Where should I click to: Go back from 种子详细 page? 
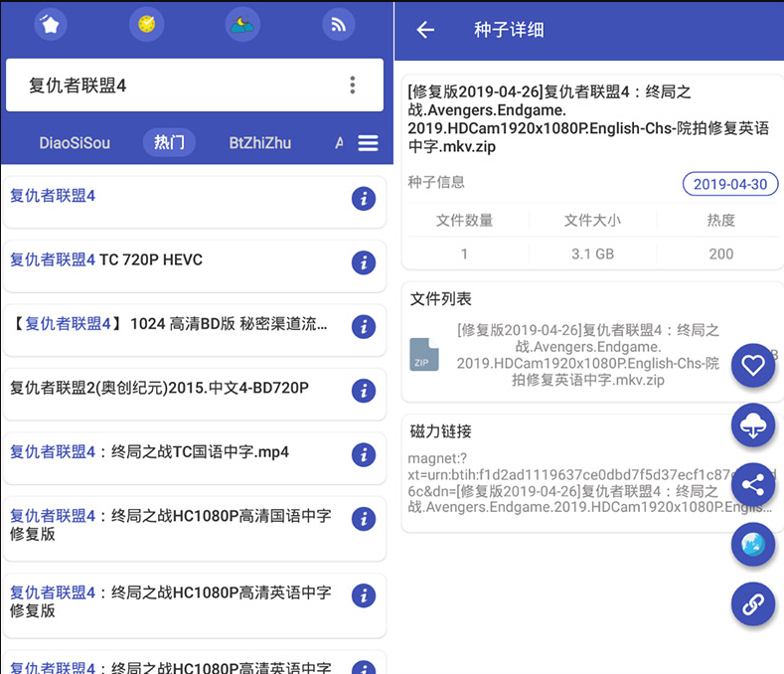(425, 30)
